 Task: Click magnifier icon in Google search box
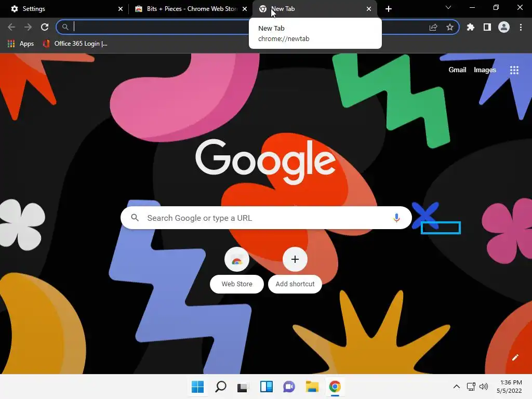135,218
